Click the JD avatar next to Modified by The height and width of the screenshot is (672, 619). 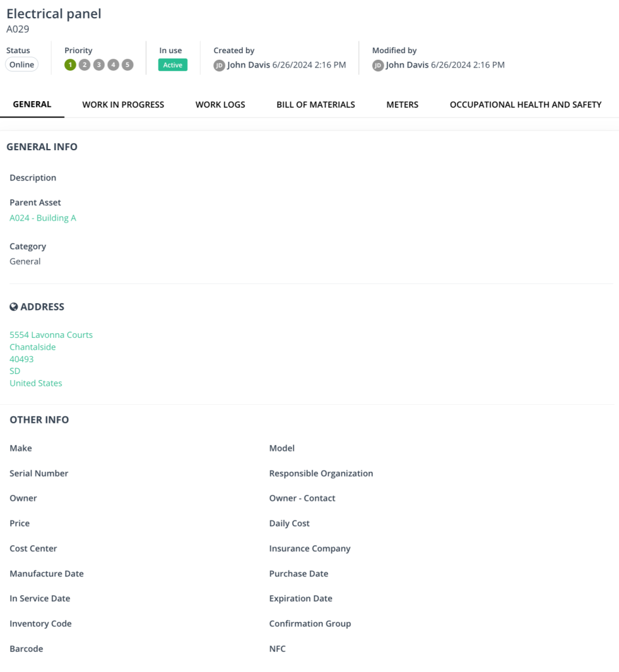click(x=377, y=65)
